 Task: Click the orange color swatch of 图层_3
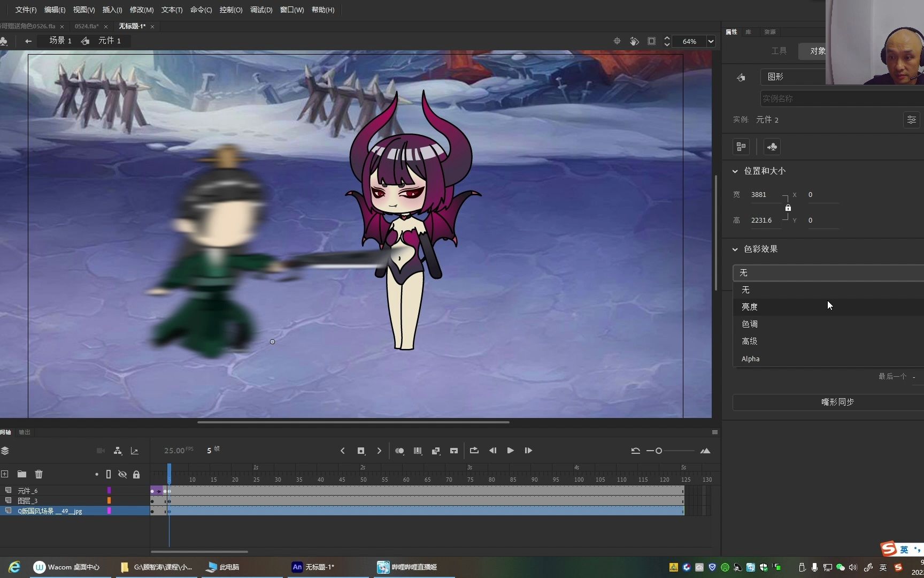[109, 500]
